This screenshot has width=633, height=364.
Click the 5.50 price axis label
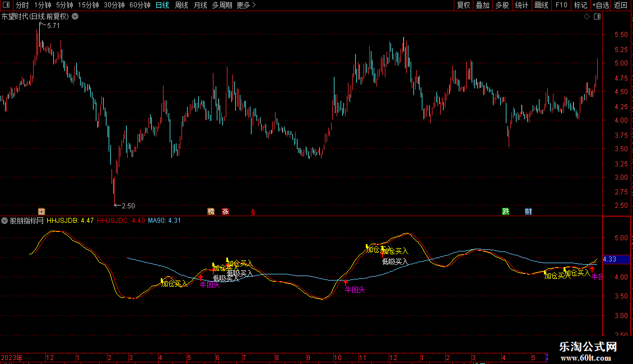621,35
